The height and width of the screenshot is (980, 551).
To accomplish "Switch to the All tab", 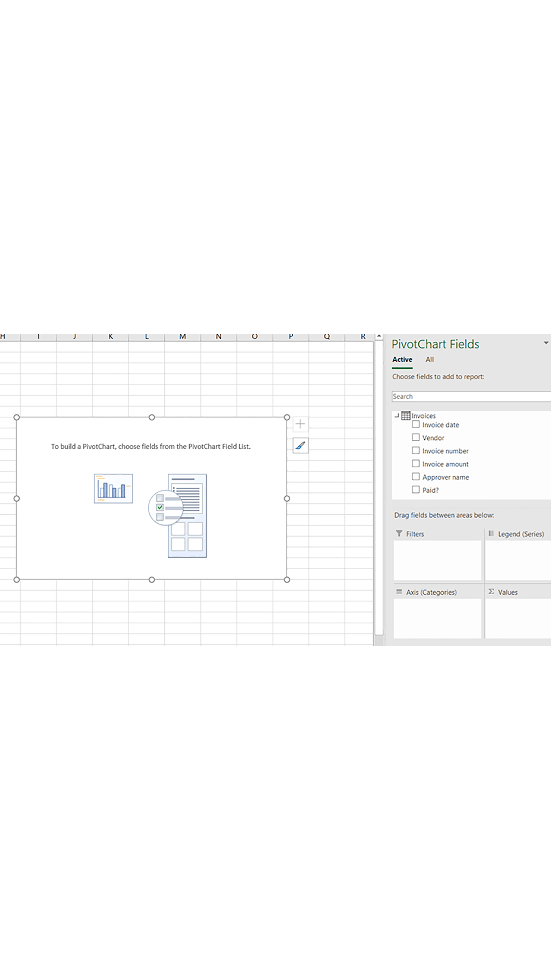I will tap(429, 359).
